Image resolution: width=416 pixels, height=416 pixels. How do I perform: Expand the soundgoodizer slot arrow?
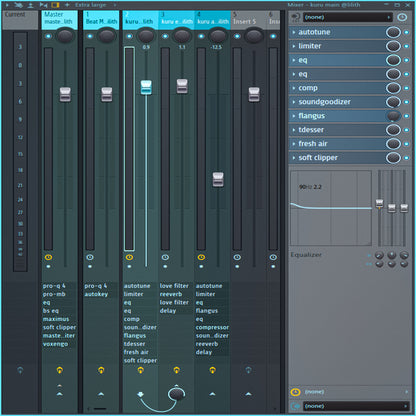tap(294, 102)
